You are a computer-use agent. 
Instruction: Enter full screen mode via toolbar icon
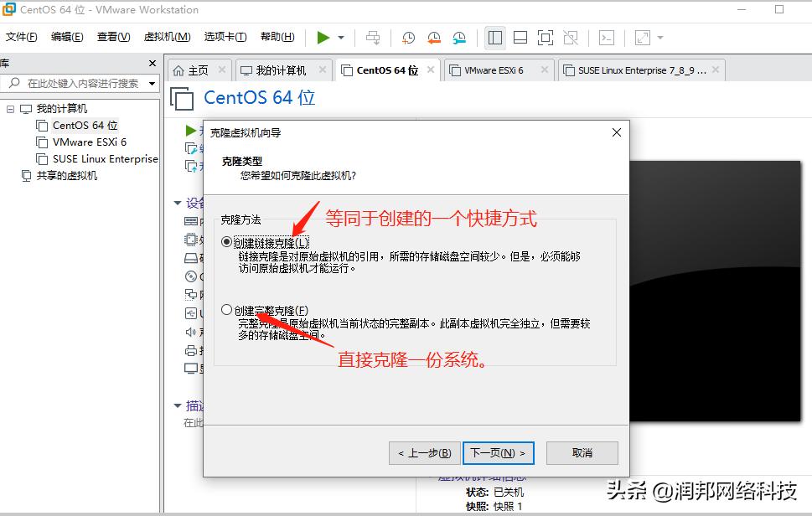coord(545,37)
